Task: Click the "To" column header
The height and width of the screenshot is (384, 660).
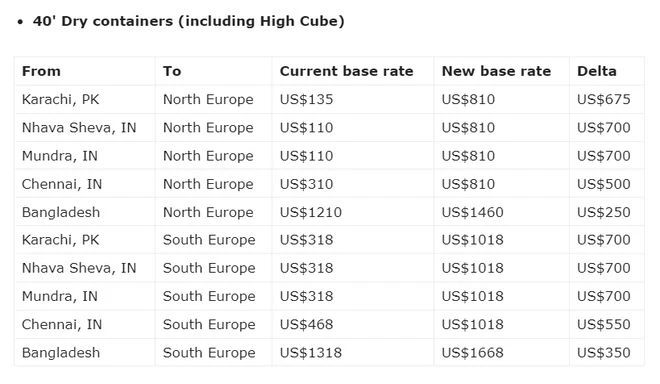Action: point(172,71)
